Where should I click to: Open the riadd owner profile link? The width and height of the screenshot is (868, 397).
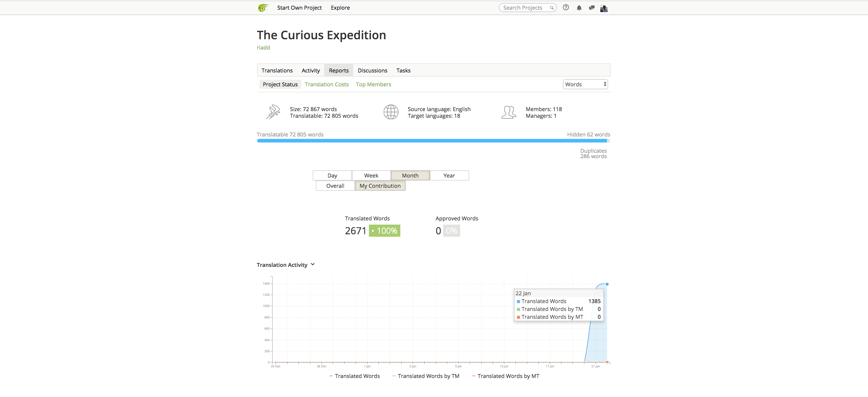click(x=263, y=47)
